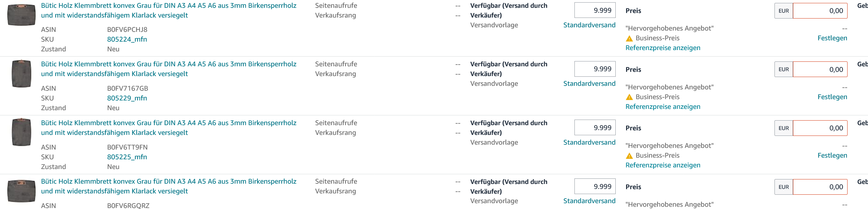Click Standardversand link for SKU 805224_mfn
This screenshot has width=868, height=209.
589,25
